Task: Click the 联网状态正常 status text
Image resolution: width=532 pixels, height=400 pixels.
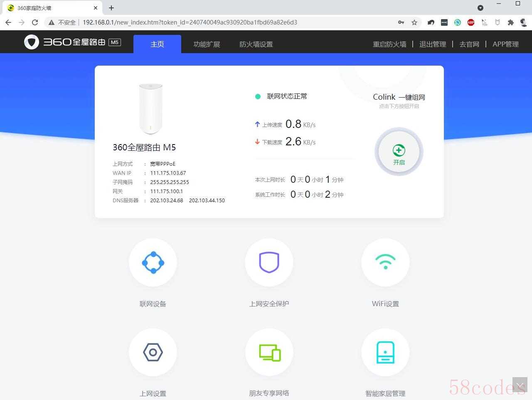Action: [x=287, y=96]
